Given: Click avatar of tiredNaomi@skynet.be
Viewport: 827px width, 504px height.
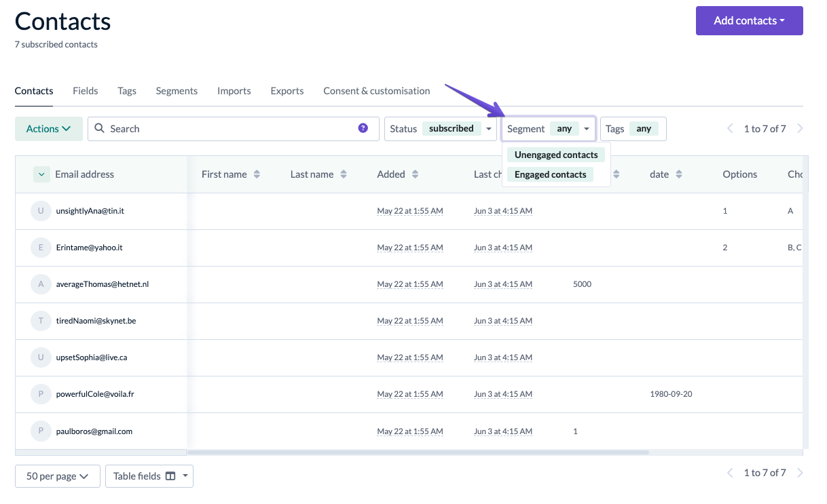Looking at the screenshot, I should (x=41, y=321).
